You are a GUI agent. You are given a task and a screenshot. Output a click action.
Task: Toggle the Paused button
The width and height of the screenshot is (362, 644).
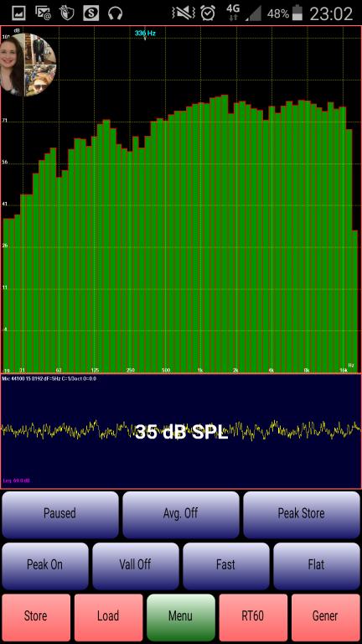click(60, 515)
